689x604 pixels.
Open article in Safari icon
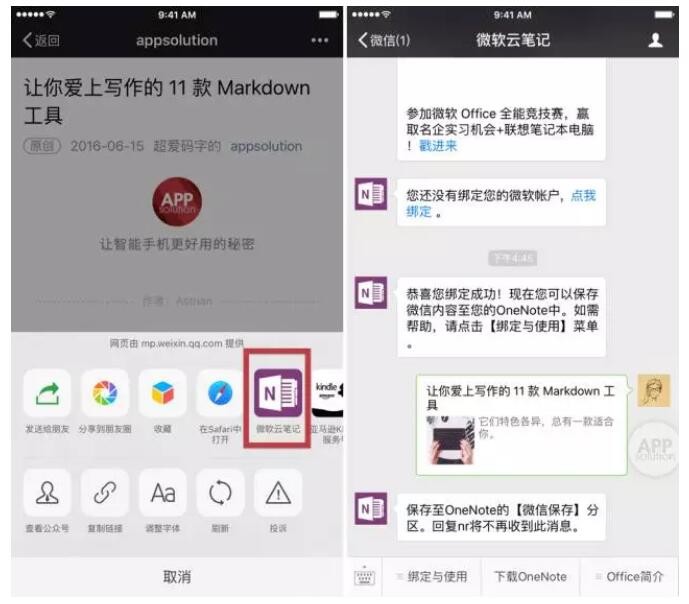click(x=220, y=393)
